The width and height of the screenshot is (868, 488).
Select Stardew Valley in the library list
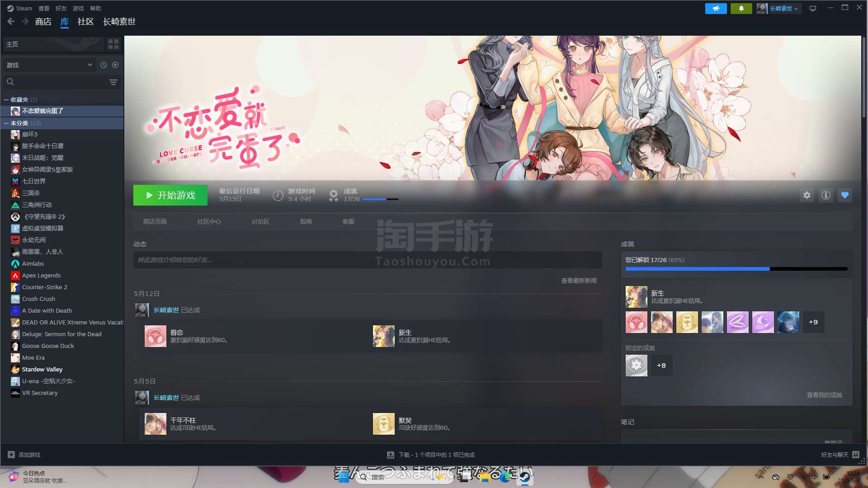point(62,370)
